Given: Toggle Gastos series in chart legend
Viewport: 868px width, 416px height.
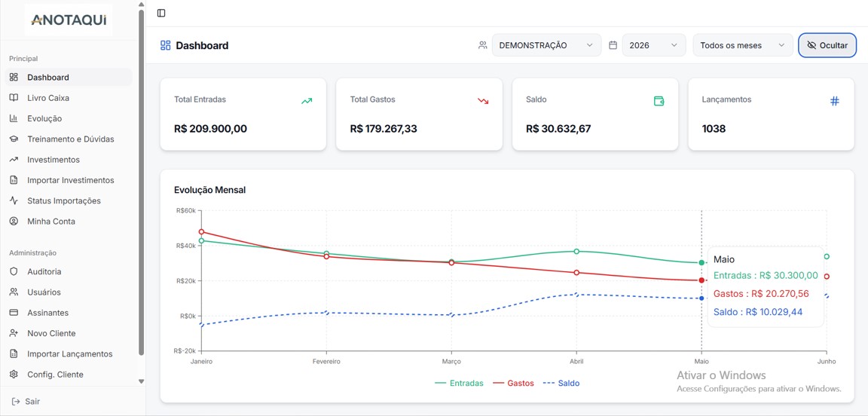Looking at the screenshot, I should pos(513,383).
